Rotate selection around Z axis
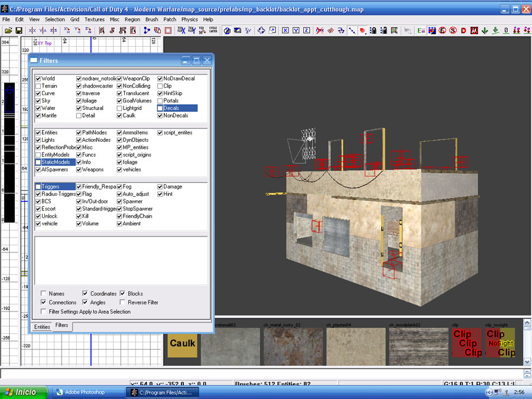The width and height of the screenshot is (532, 399). (88, 31)
